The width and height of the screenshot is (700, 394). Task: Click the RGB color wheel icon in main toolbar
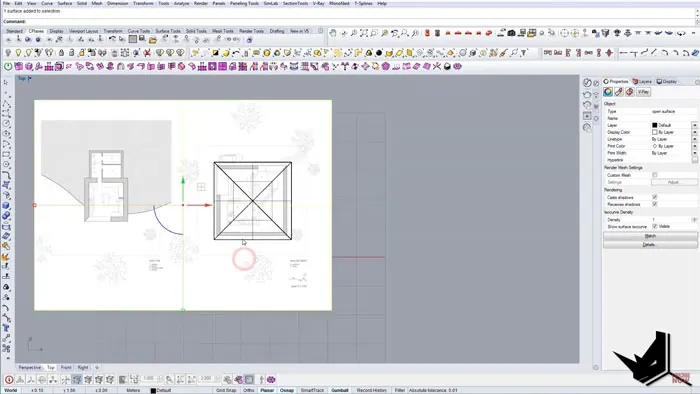coord(277,53)
